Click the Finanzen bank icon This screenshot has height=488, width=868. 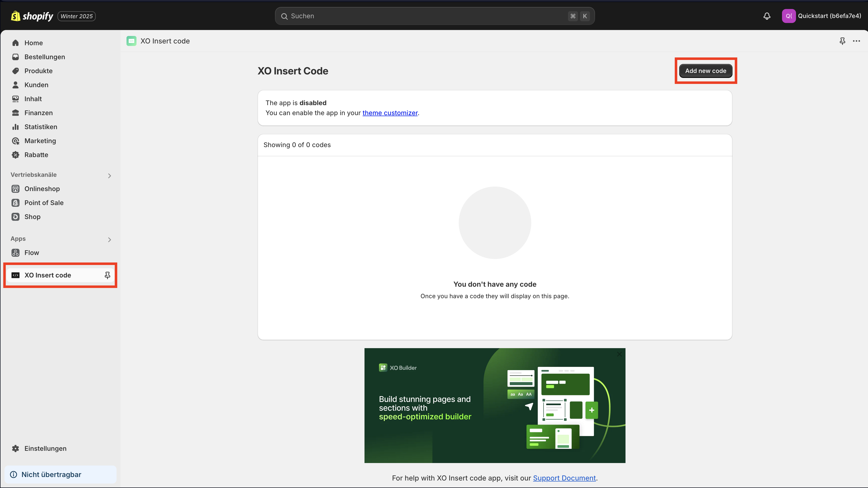[x=15, y=113]
